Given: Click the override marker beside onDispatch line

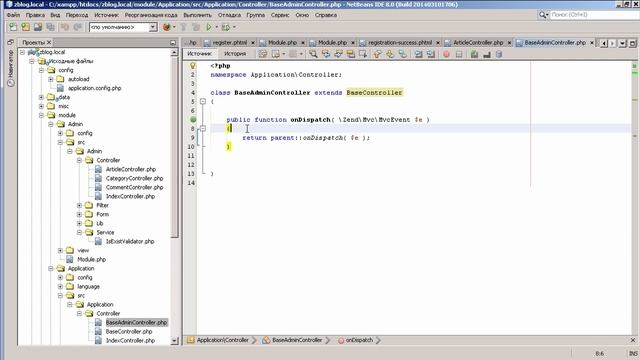Looking at the screenshot, I should pyautogui.click(x=193, y=120).
